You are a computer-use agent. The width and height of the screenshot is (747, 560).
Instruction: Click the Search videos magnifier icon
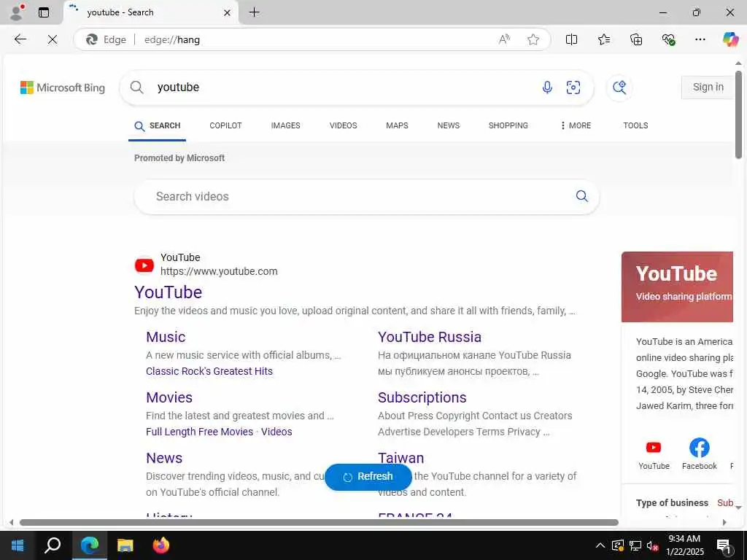coord(581,196)
